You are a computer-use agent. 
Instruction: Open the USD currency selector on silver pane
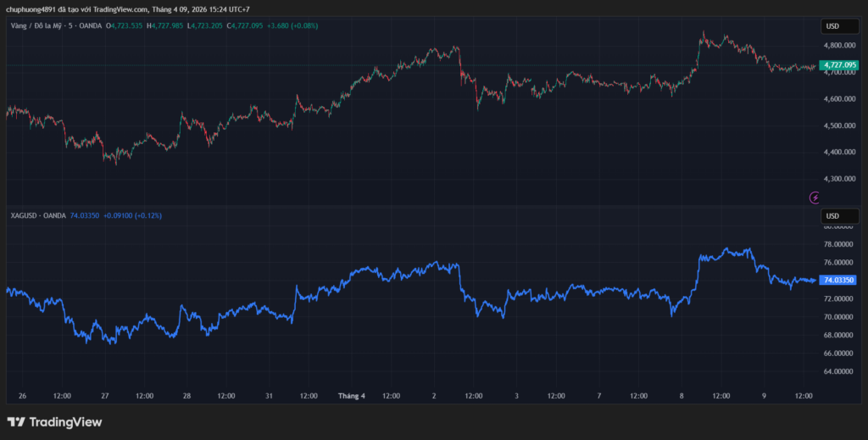tap(832, 215)
